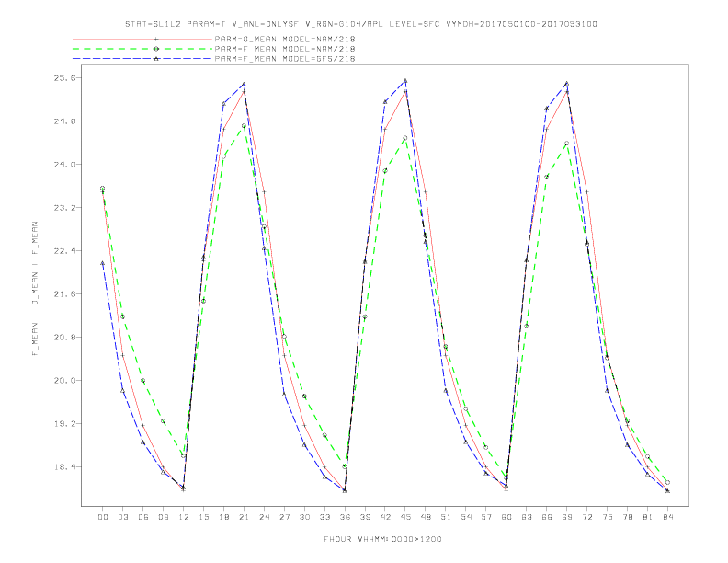Screen dimensions: 728x563
Task: Select the dashed blue legend line sample
Action: tap(142, 59)
